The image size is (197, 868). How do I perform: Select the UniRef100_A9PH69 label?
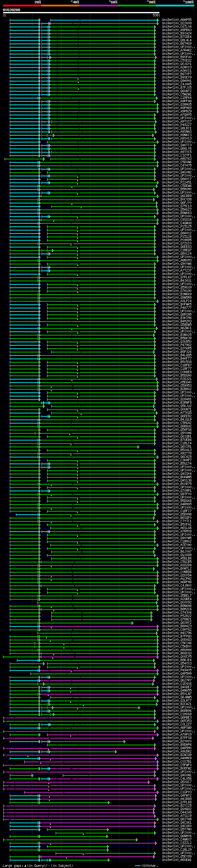coord(177,108)
